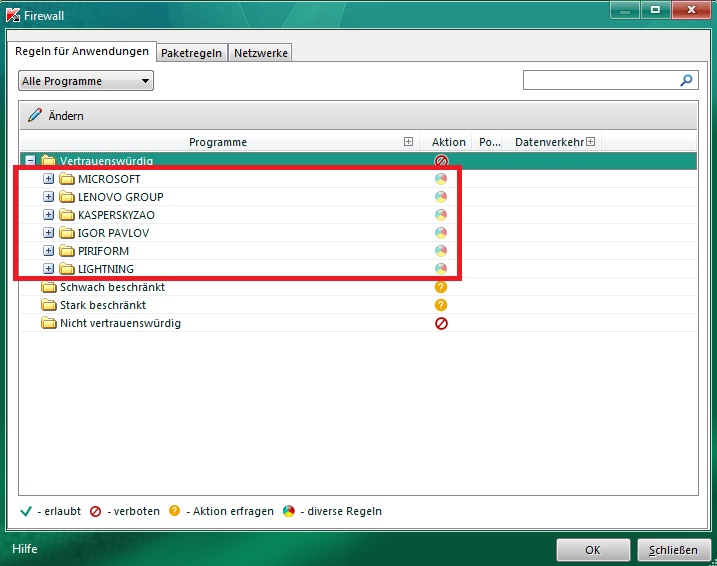This screenshot has height=566, width=717.
Task: Click the Ändern button
Action: [x=56, y=116]
